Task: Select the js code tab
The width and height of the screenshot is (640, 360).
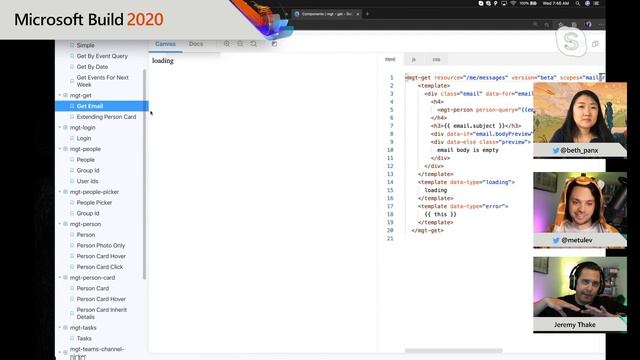Action: pos(413,60)
